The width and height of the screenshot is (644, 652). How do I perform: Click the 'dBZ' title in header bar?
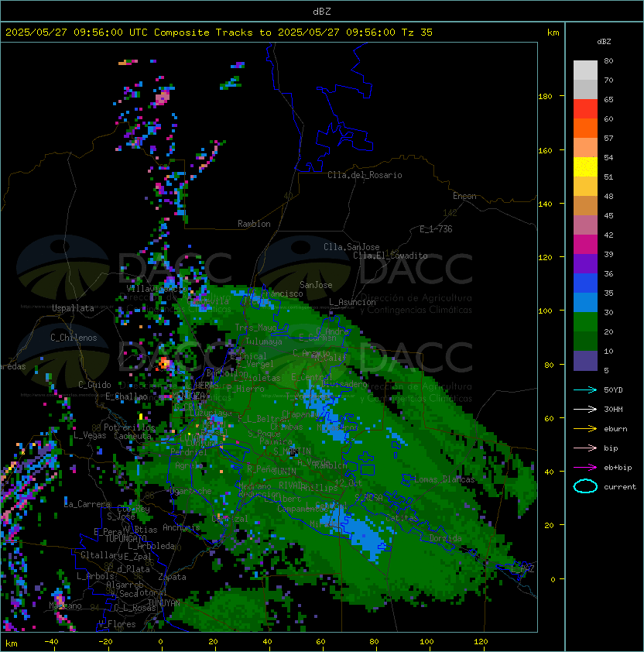click(322, 12)
